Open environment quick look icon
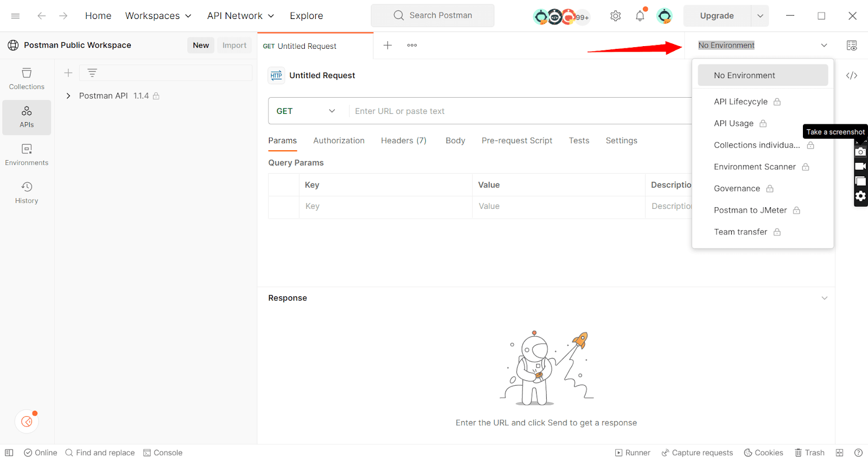This screenshot has height=459, width=868. pos(852,46)
